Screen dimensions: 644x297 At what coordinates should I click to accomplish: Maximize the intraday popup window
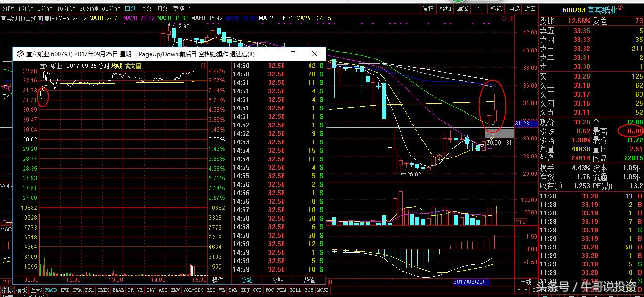pyautogui.click(x=293, y=54)
